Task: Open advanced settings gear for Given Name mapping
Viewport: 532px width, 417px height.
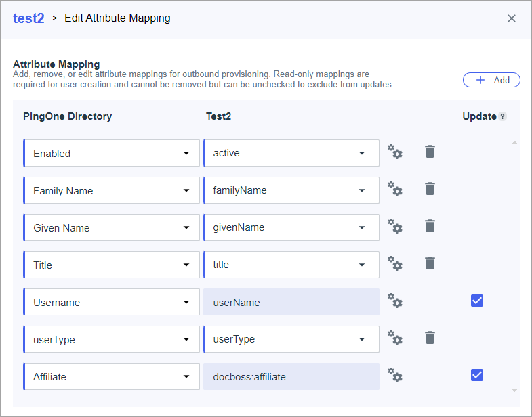Action: [395, 226]
